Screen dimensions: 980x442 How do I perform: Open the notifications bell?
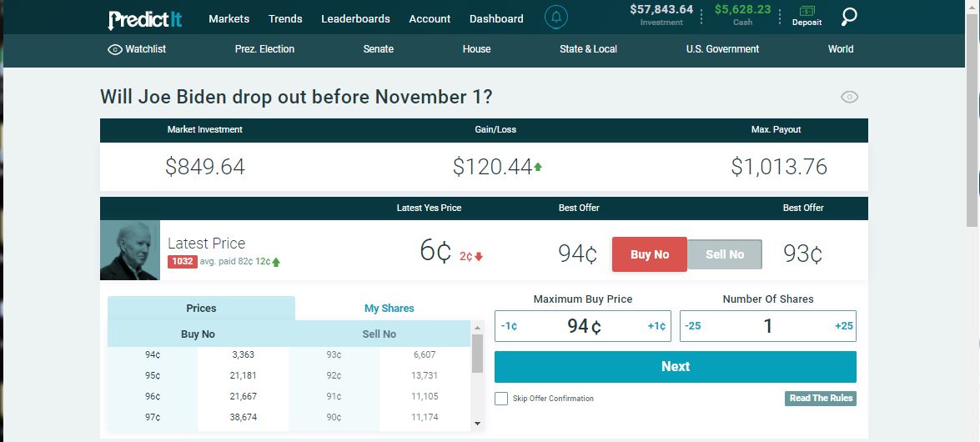tap(556, 18)
